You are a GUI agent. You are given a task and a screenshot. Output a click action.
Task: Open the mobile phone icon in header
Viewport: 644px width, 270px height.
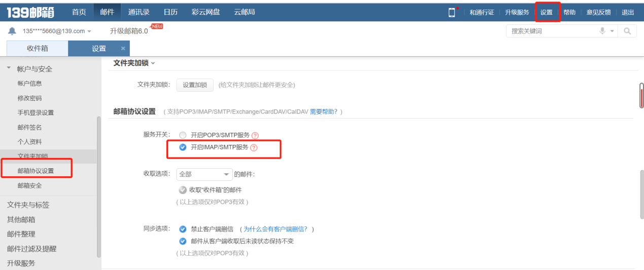[x=452, y=12]
